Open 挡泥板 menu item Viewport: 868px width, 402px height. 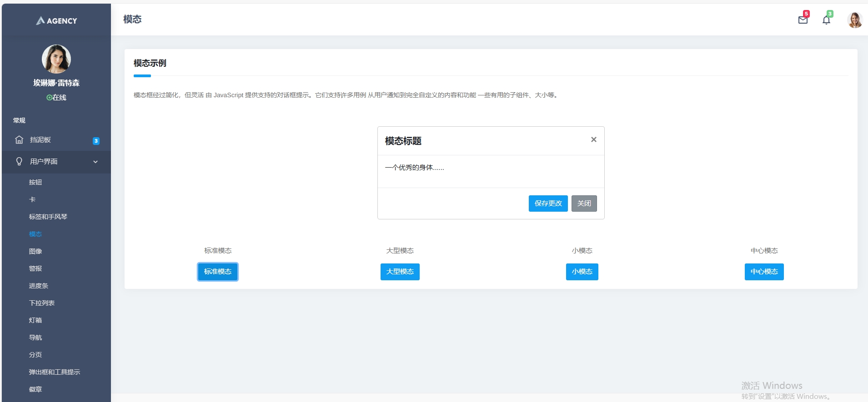56,140
